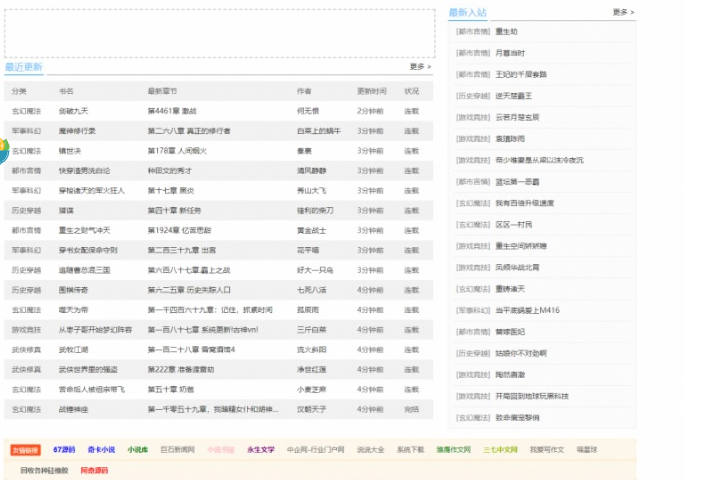707x480 pixels.
Task: Click author name 白菜上的蜗牛
Action: click(x=319, y=131)
